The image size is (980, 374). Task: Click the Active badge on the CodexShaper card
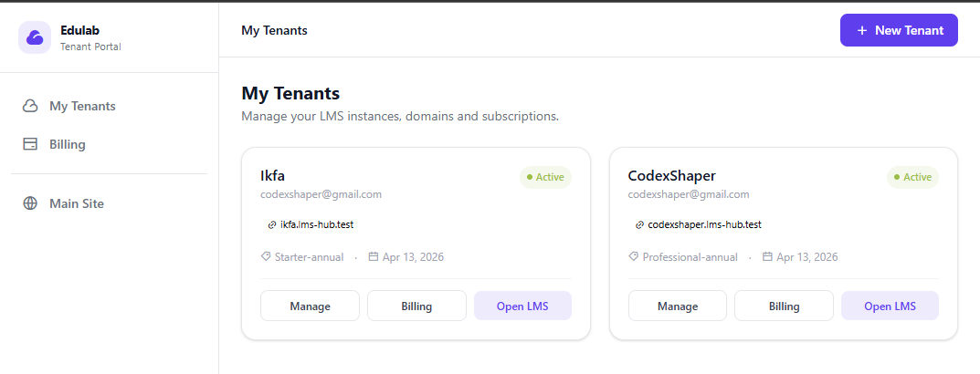point(913,177)
